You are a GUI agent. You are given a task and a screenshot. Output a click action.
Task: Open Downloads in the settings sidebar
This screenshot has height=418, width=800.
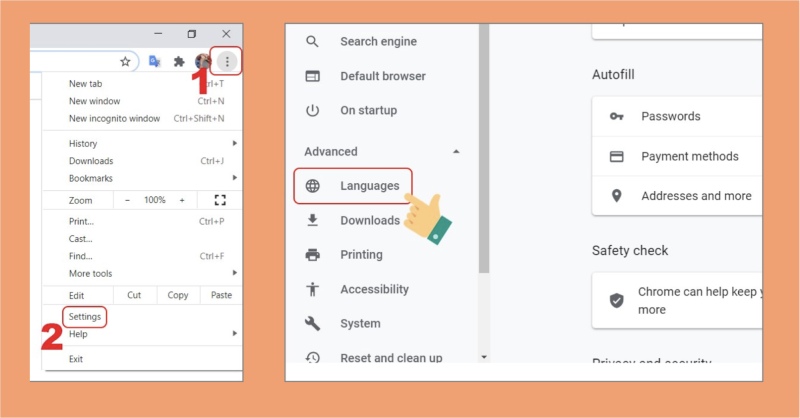pyautogui.click(x=369, y=220)
